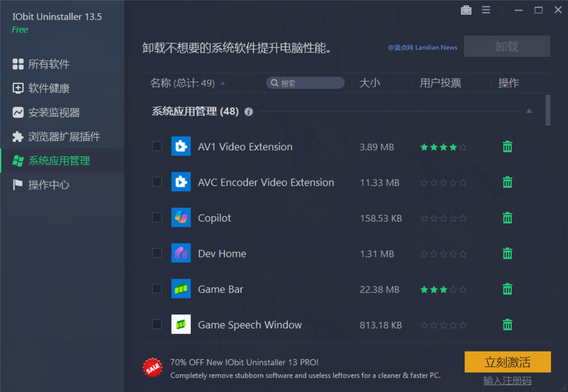Click the AV1 Video Extension name
The height and width of the screenshot is (392, 568).
[x=245, y=147]
